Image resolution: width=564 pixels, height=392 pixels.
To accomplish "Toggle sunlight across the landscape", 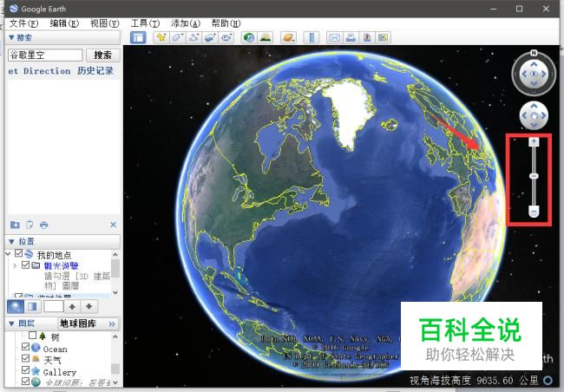I will tap(266, 37).
